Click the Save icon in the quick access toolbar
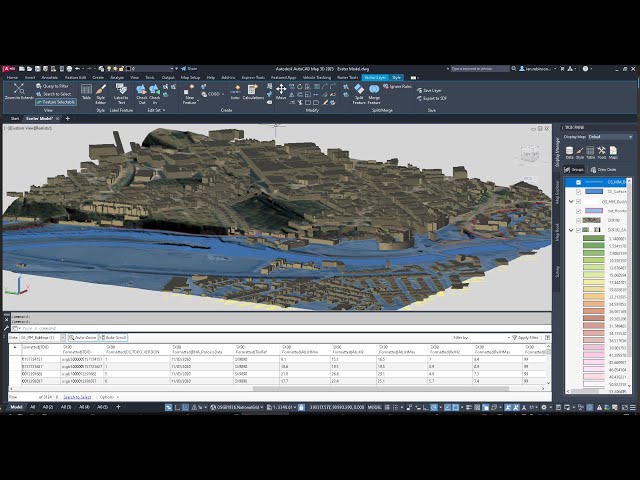The image size is (640, 480). pyautogui.click(x=38, y=69)
